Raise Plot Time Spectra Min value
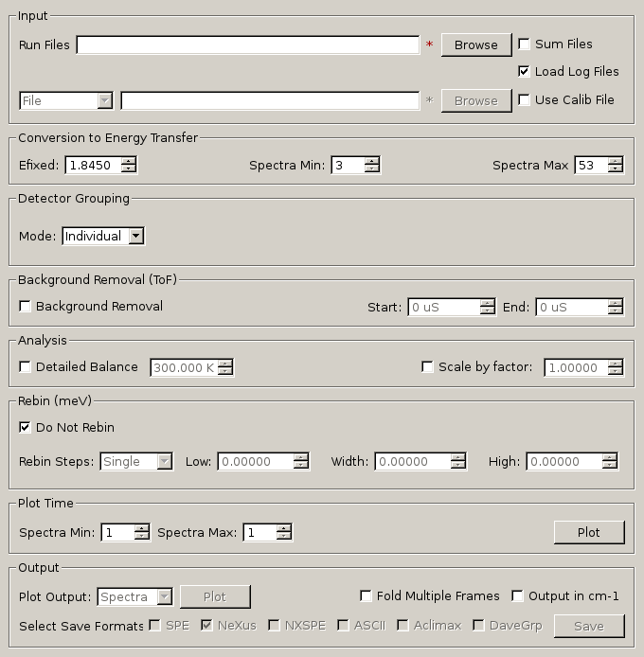Viewport: 644px width, 657px height. 142,528
